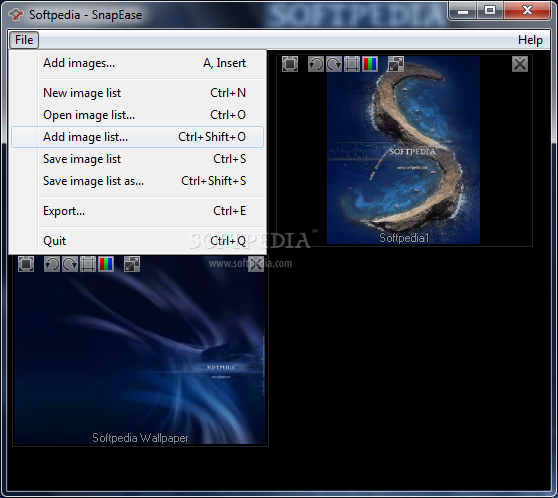Open the File menu
Screen dimensions: 558x498
(x=24, y=40)
